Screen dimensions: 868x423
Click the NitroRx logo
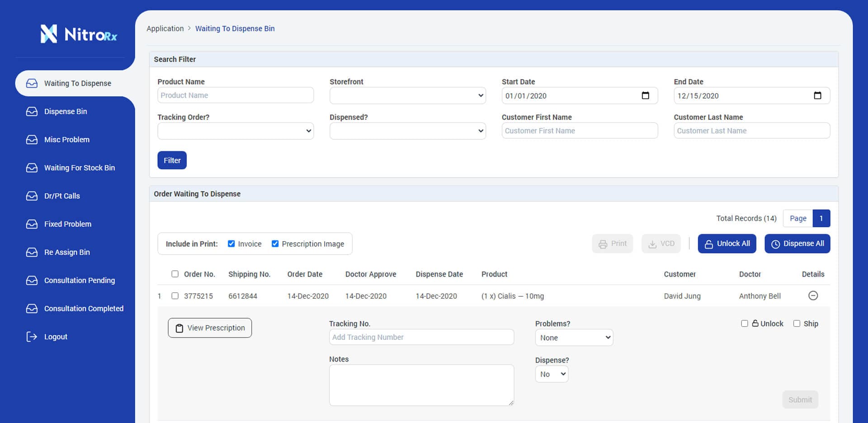[79, 34]
